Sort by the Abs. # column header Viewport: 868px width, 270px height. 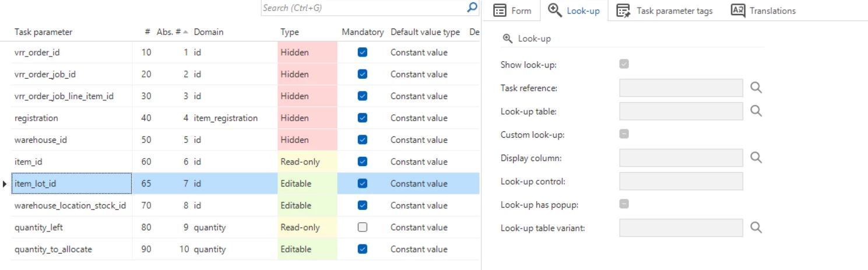[169, 32]
